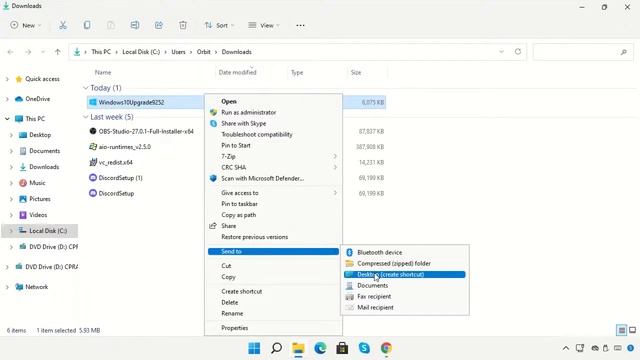Screen dimensions: 640x360
Task: Select the vc_redist.x64 file
Action: point(116,162)
